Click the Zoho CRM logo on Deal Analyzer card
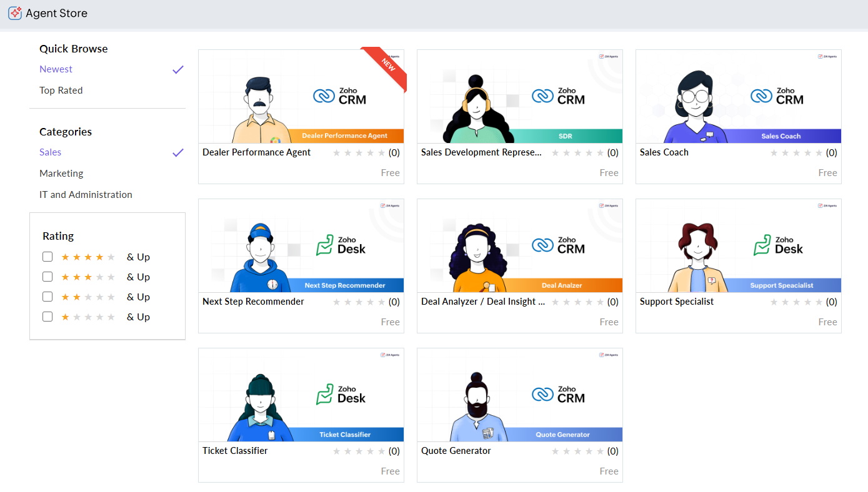This screenshot has width=868, height=492. click(558, 245)
